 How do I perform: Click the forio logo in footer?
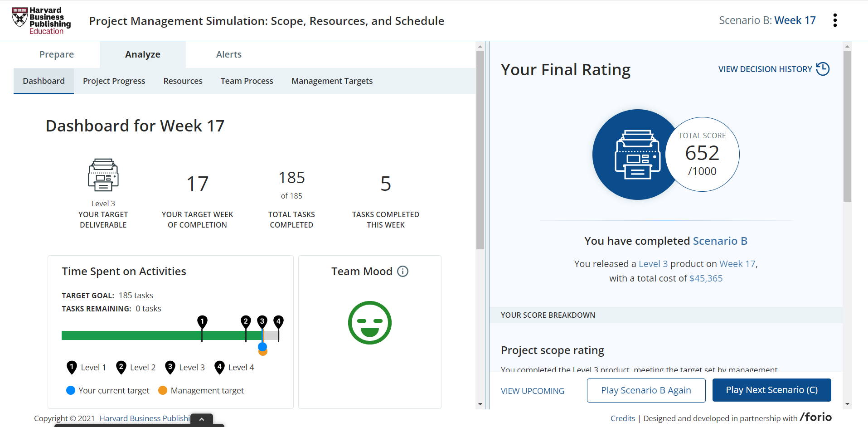click(816, 417)
